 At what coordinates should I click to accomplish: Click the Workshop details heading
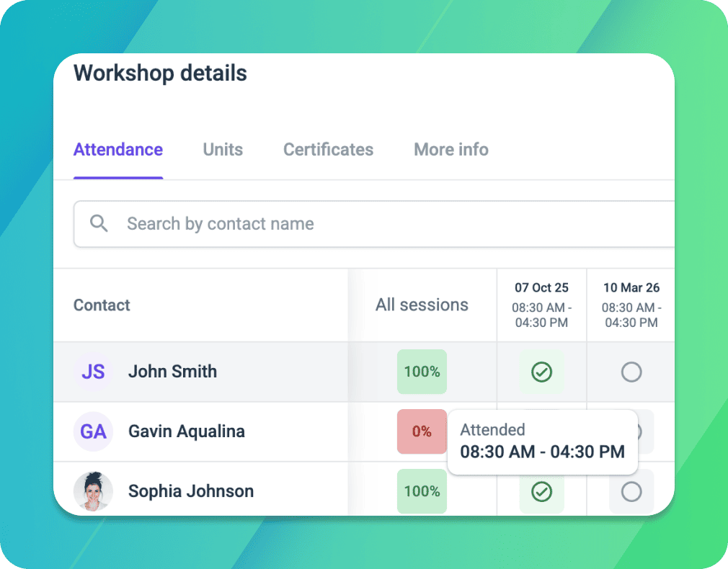[160, 73]
